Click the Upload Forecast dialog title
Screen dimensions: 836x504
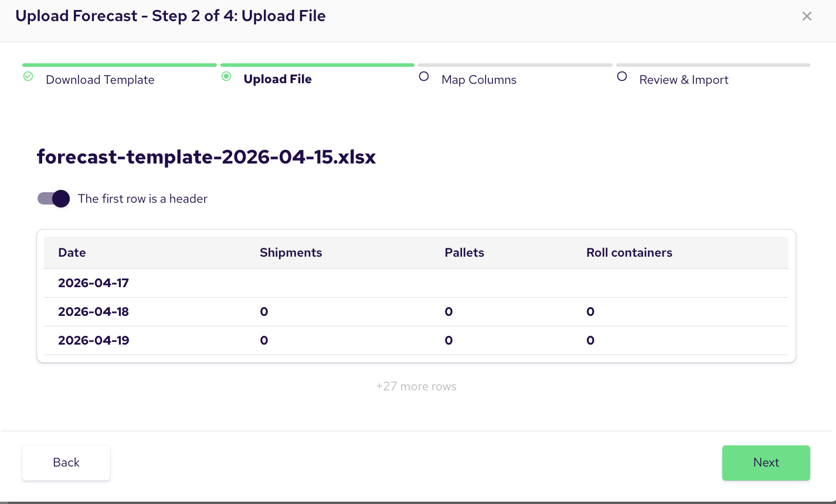click(171, 16)
